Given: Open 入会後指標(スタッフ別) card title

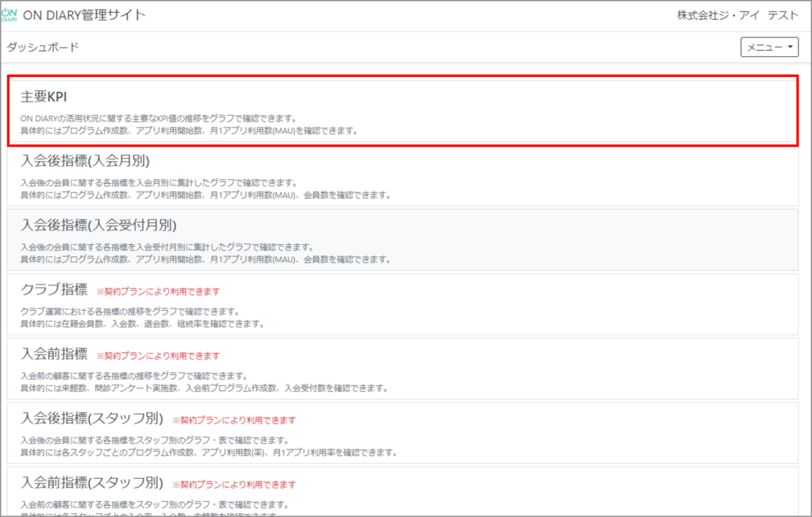Looking at the screenshot, I should [92, 419].
